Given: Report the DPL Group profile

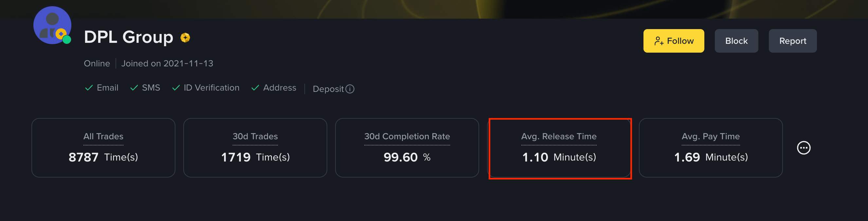Looking at the screenshot, I should coord(792,41).
